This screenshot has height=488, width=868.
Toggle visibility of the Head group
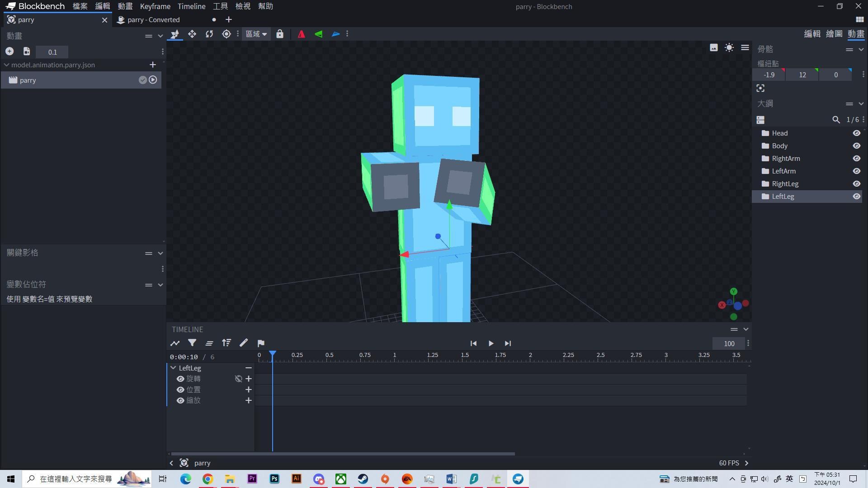[857, 133]
